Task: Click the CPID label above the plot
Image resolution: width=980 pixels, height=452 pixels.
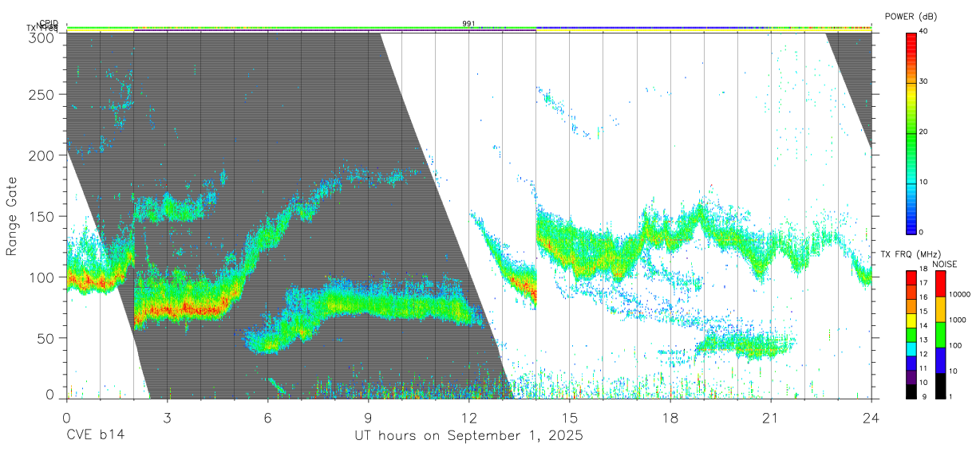Action: coord(48,23)
